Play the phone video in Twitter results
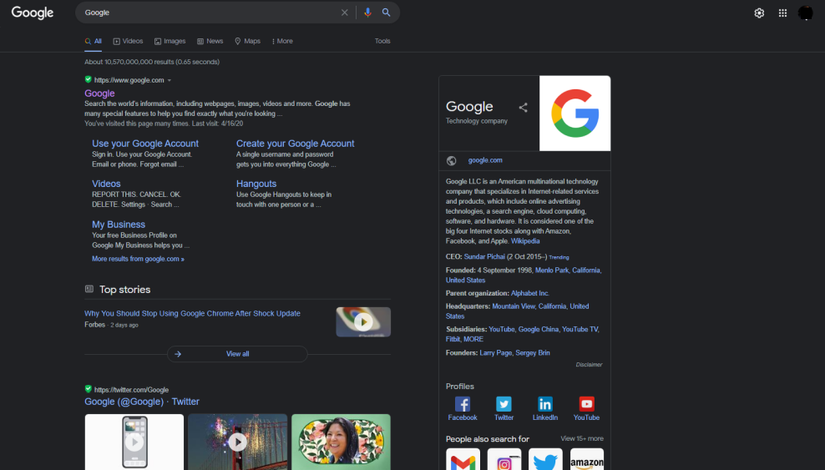Image resolution: width=825 pixels, height=470 pixels. pyautogui.click(x=134, y=442)
